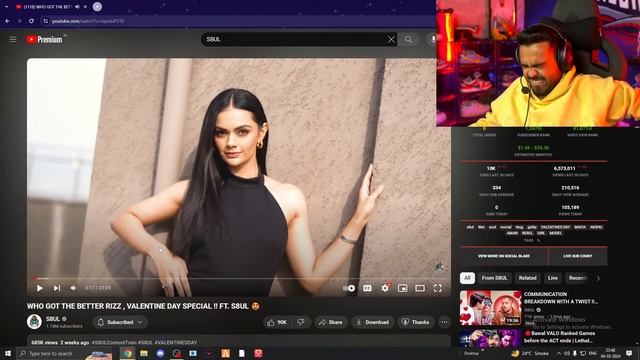Viewport: 640px width, 360px height.
Task: Open Communication Breakdown video thumbnail
Action: 491,308
